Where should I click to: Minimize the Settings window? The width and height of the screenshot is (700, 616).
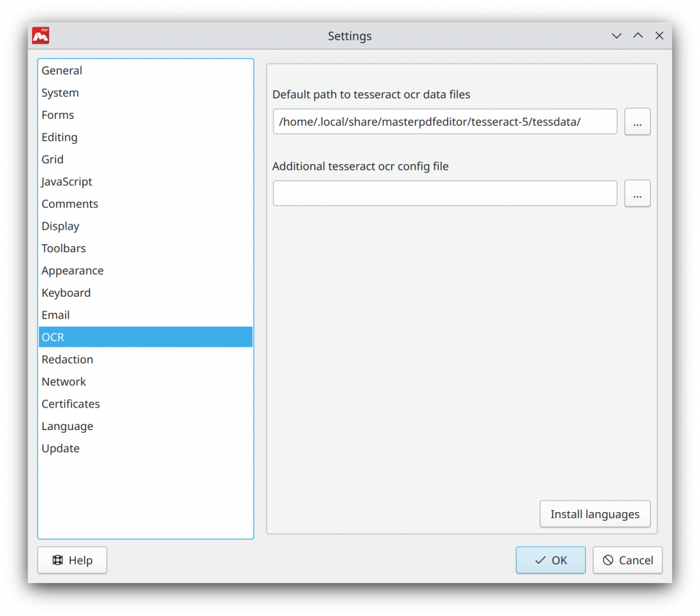coord(616,36)
